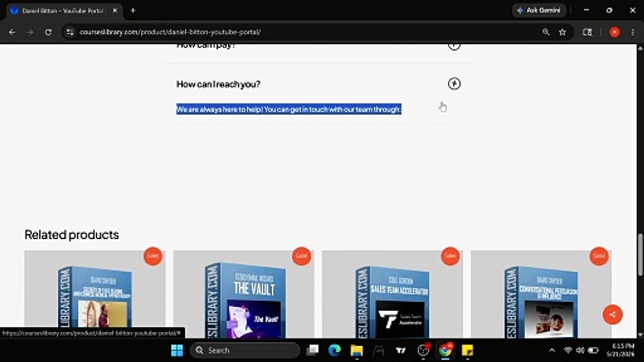View site information icon in address bar
The height and width of the screenshot is (362, 644).
tap(69, 32)
